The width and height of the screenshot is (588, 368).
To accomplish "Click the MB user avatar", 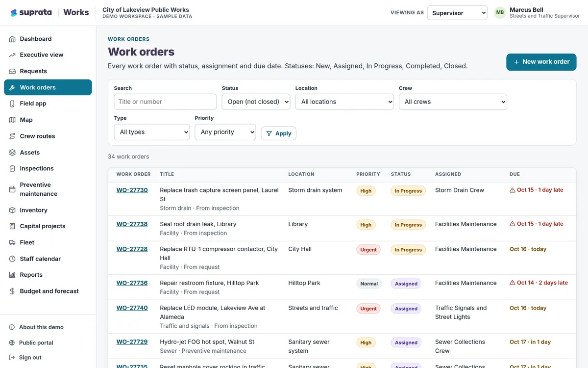I will [x=500, y=13].
